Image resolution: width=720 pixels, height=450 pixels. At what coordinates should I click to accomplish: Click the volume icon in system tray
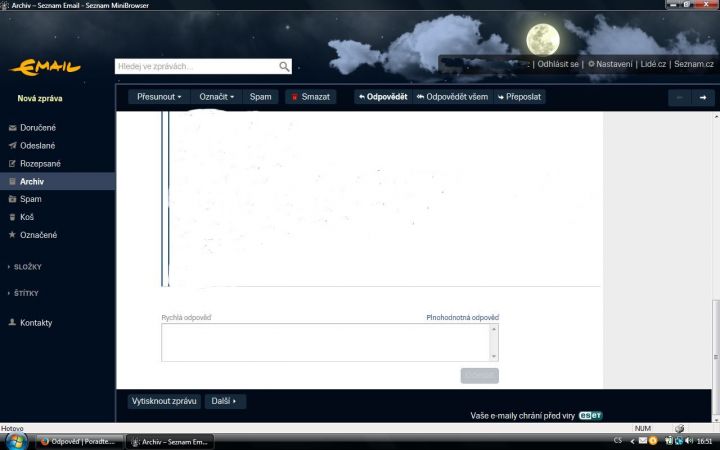(x=689, y=441)
